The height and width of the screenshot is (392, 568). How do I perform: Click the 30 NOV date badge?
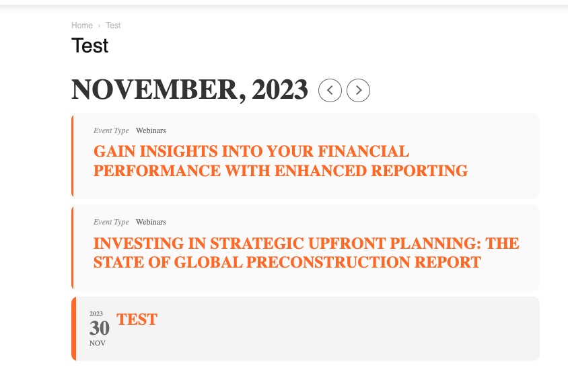pos(99,328)
